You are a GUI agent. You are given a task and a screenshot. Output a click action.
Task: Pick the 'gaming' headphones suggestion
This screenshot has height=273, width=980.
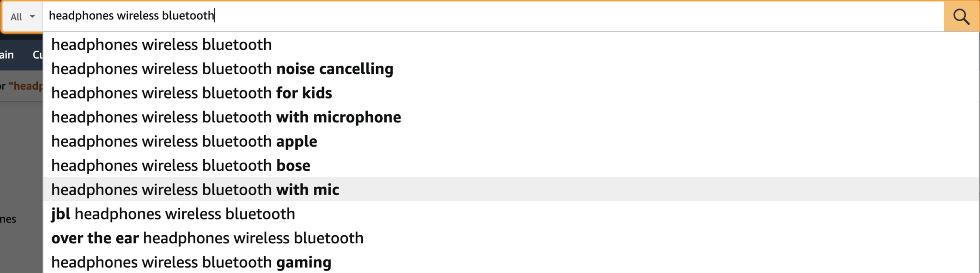[x=511, y=262]
